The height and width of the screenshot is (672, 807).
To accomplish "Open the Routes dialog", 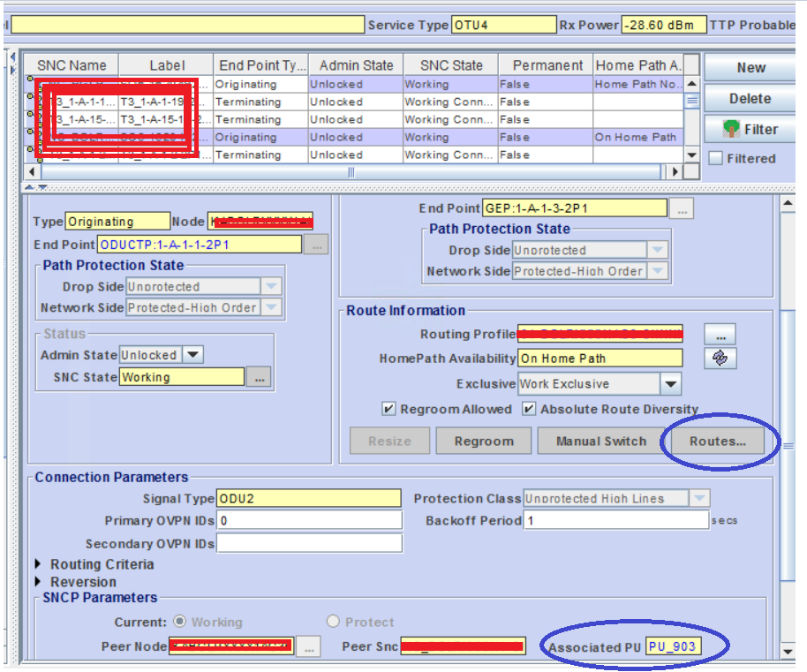I will pos(717,440).
